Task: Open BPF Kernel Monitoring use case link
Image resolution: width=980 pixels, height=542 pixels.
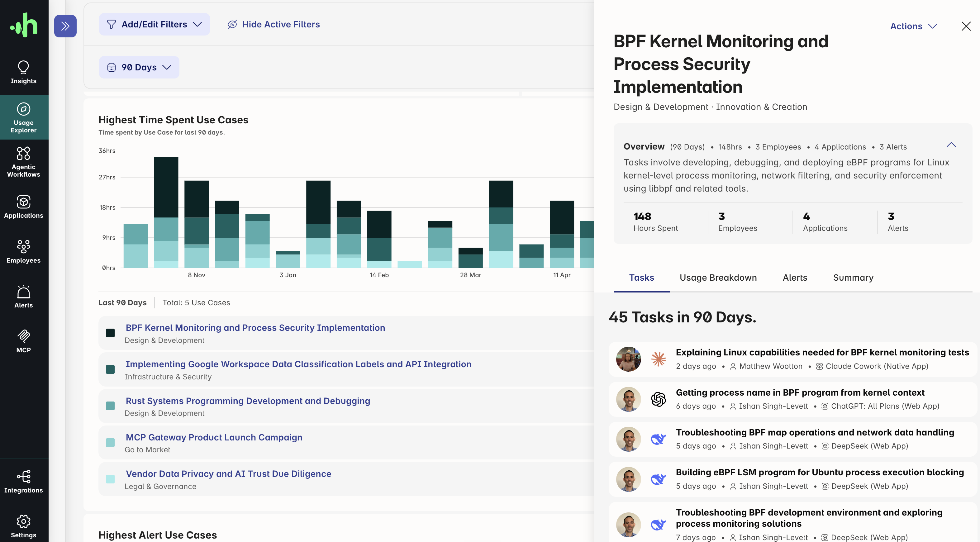Action: coord(255,327)
